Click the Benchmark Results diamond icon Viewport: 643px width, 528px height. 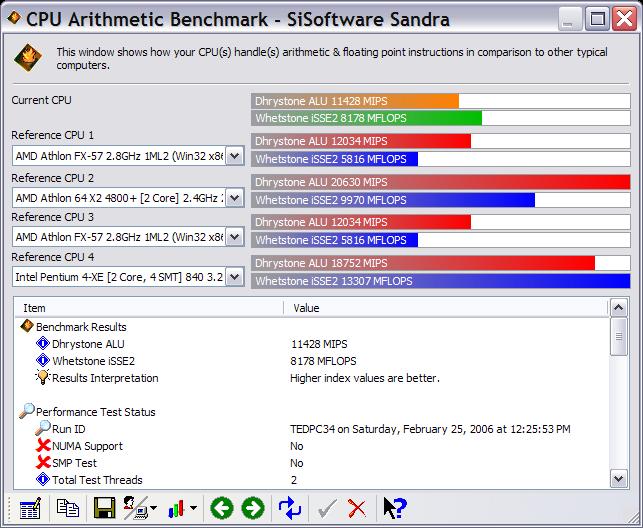(x=27, y=326)
